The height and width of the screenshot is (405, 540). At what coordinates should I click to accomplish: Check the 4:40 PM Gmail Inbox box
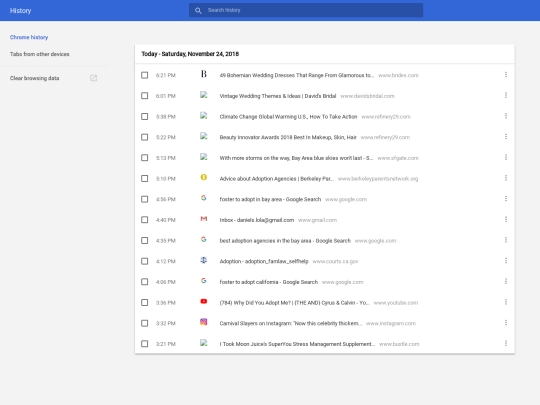[145, 220]
